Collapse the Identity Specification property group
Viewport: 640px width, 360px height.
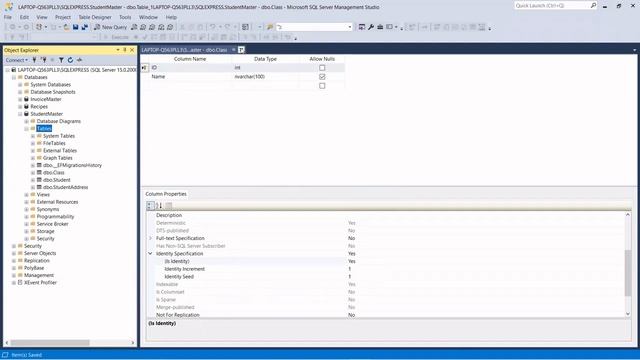[x=150, y=253]
